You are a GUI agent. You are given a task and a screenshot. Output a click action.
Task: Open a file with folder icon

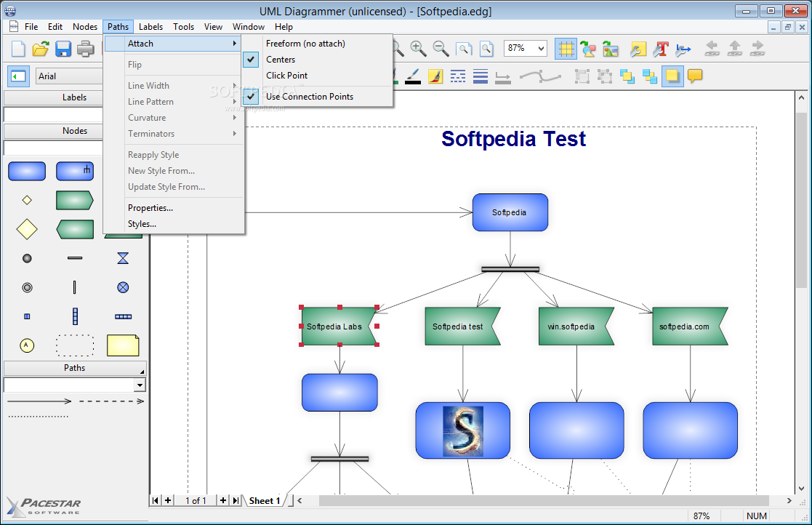(x=41, y=49)
